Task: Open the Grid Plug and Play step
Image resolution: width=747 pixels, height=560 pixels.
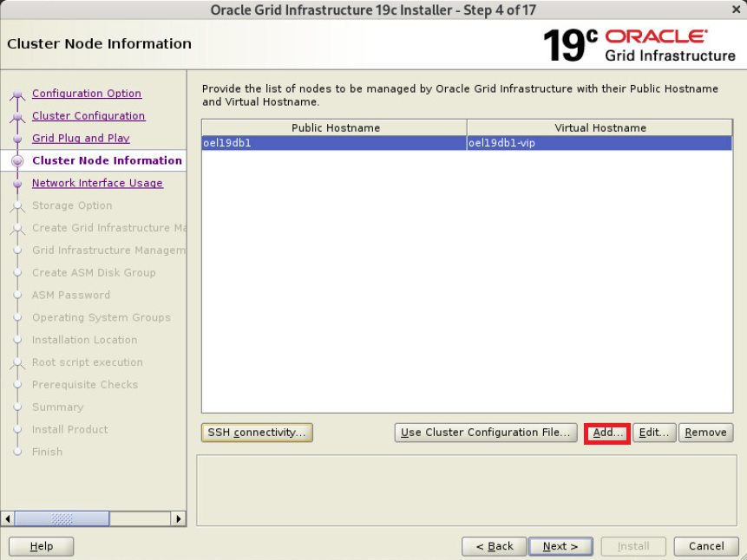Action: (x=81, y=138)
